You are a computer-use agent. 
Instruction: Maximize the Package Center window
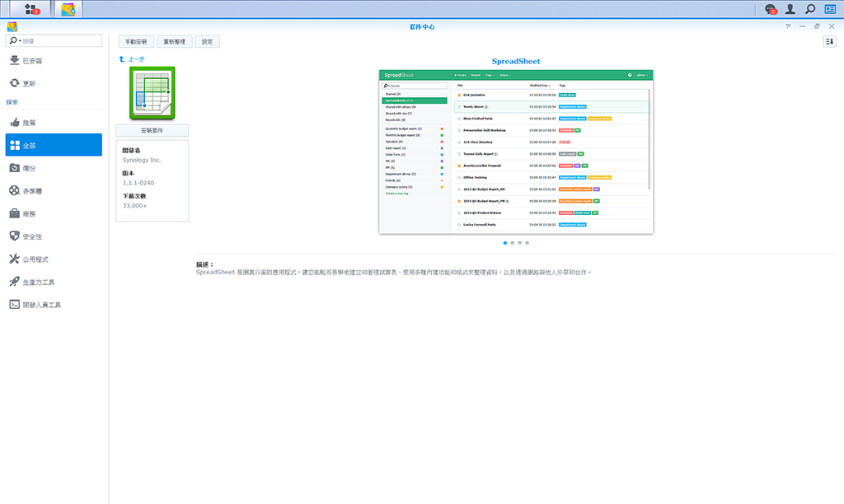(817, 26)
